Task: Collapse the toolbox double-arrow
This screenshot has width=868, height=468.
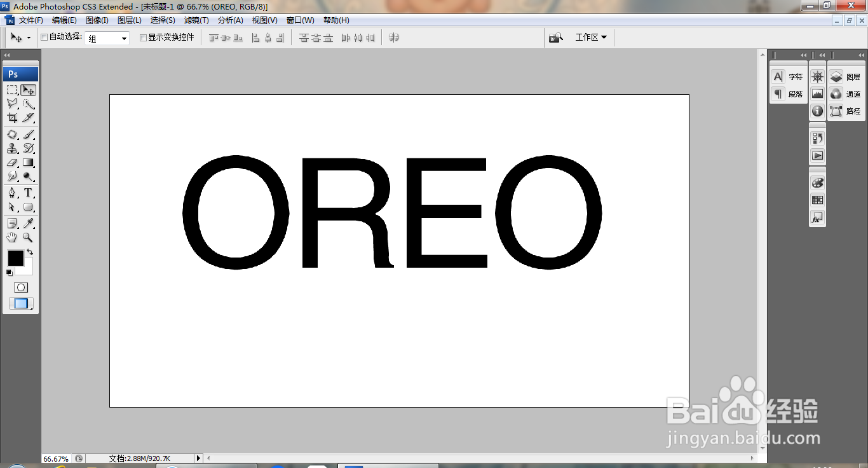Action: (x=7, y=55)
